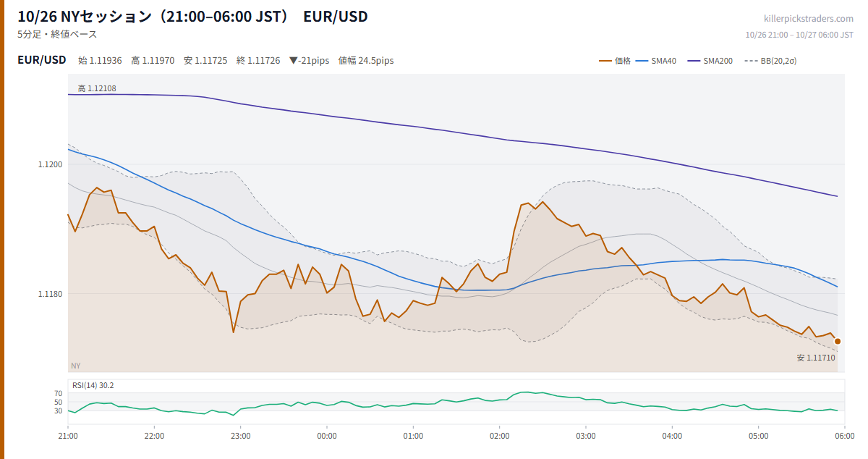Click the '1.1200' price axis label
Screen dimensions: 868x459
pyautogui.click(x=51, y=165)
